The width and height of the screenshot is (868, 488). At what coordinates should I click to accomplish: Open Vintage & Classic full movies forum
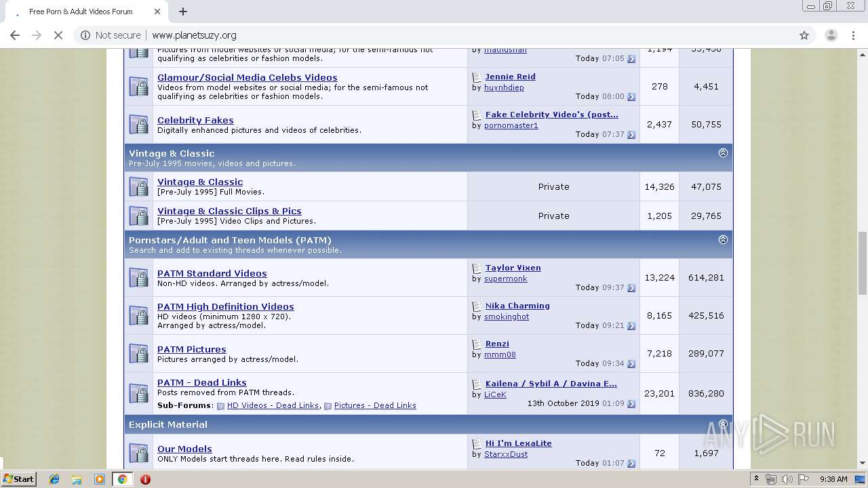[200, 182]
